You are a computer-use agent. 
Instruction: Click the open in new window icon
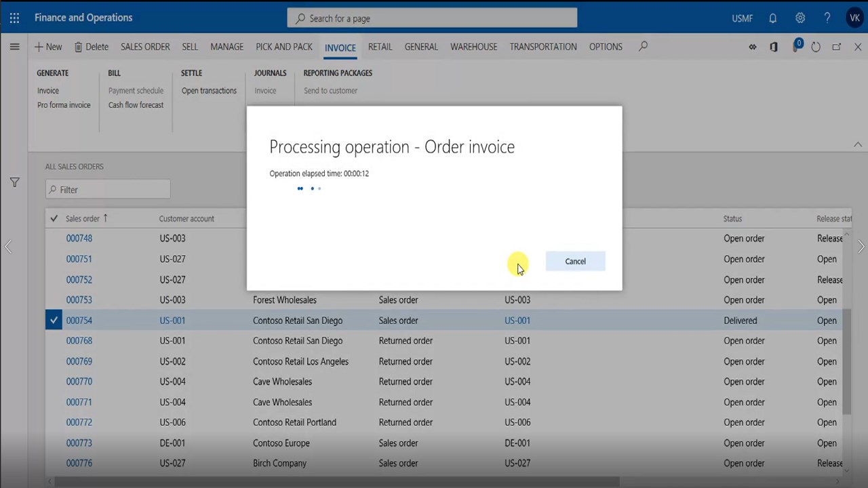pyautogui.click(x=837, y=47)
